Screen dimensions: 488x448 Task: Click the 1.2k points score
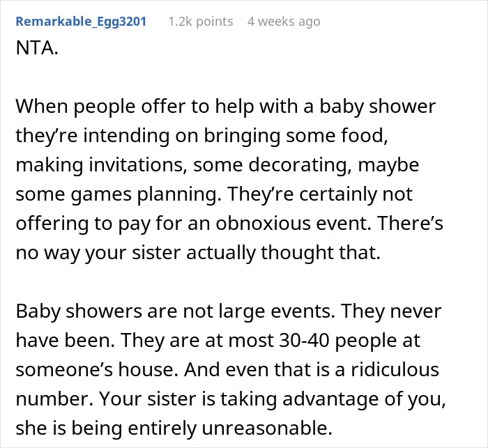click(201, 22)
